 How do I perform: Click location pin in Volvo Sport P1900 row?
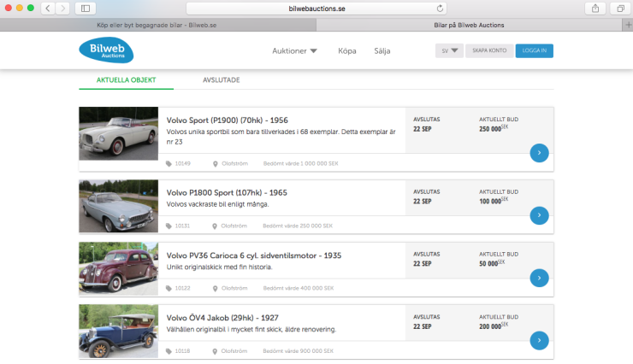point(216,164)
